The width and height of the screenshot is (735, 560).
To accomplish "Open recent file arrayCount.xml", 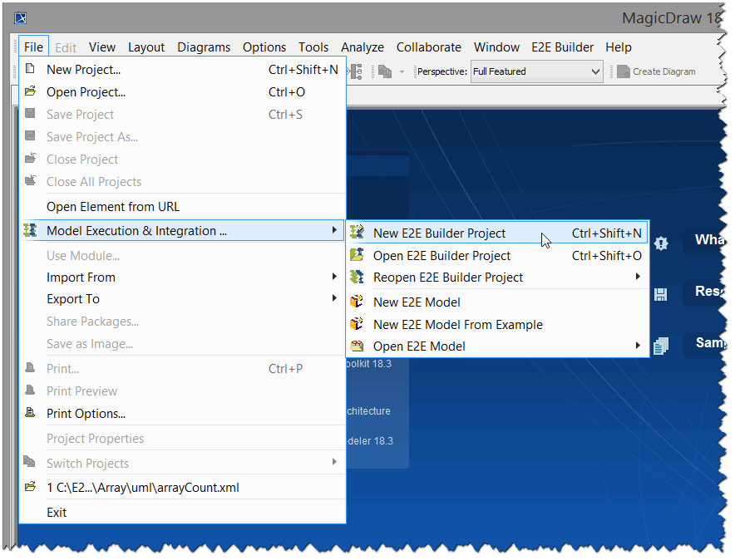I will (x=143, y=489).
